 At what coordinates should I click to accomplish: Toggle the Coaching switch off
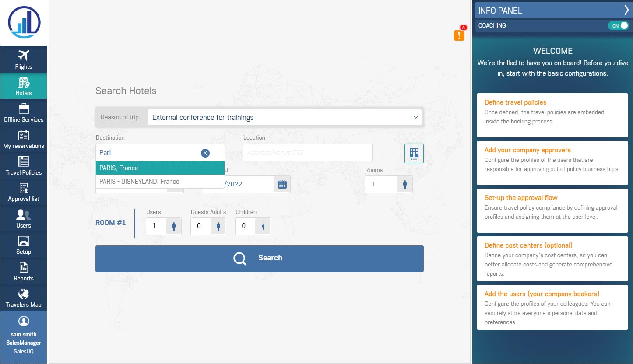pos(618,26)
